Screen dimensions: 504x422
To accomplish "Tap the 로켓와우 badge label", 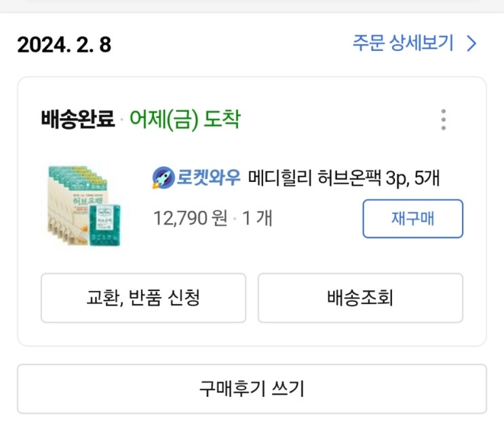I will pyautogui.click(x=208, y=178).
